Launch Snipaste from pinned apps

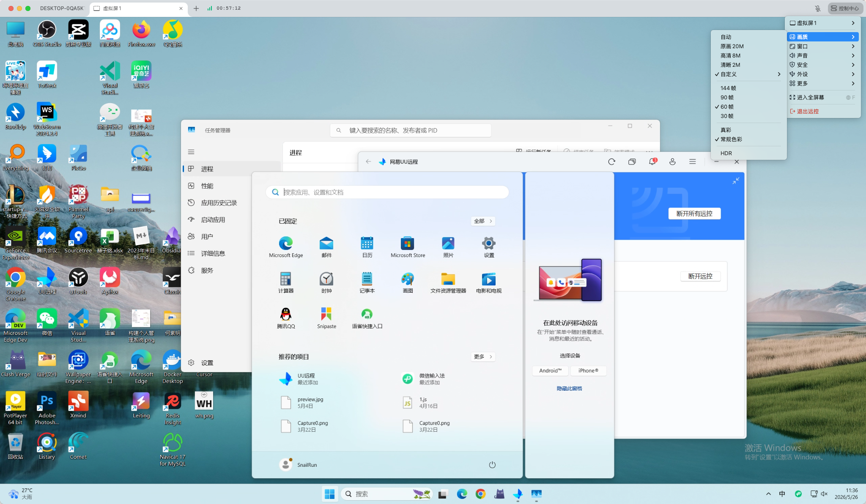[326, 318]
